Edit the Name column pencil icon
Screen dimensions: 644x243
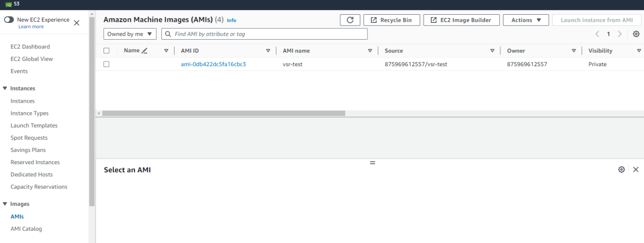(x=145, y=51)
